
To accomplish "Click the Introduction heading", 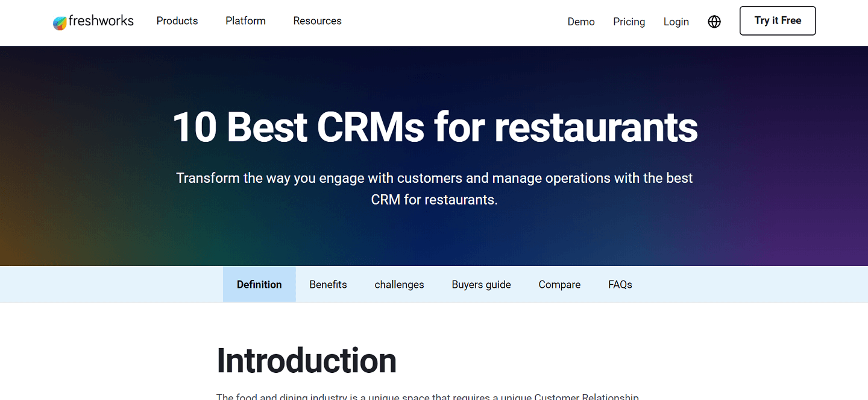I will click(307, 360).
